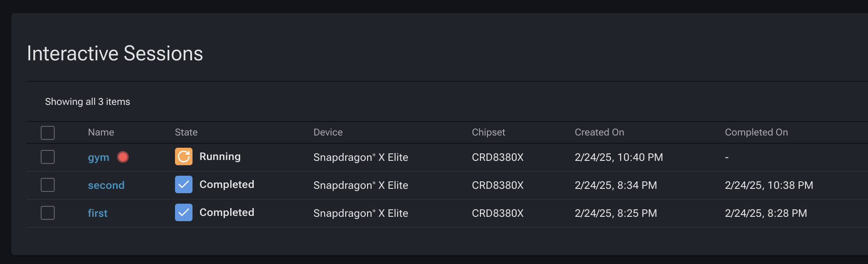Viewport: 868px width, 264px height.
Task: Sort by the State column header
Action: 186,132
